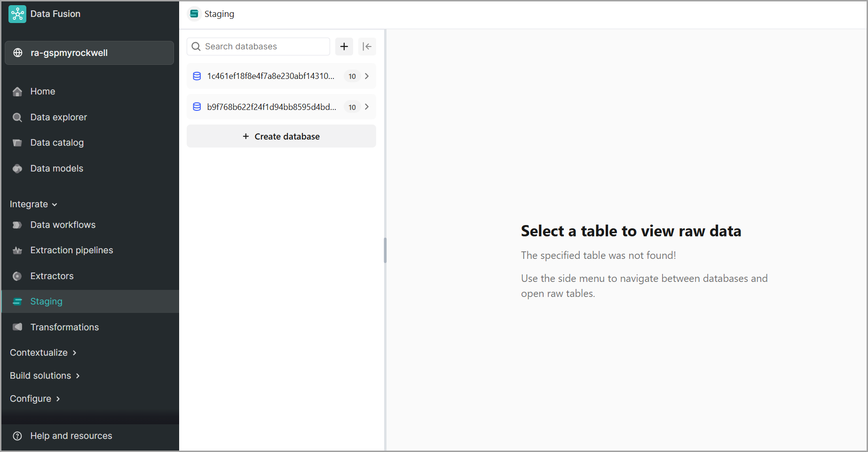Expand chevron for database 1c461ef18f8e...
This screenshot has height=452, width=868.
click(367, 76)
